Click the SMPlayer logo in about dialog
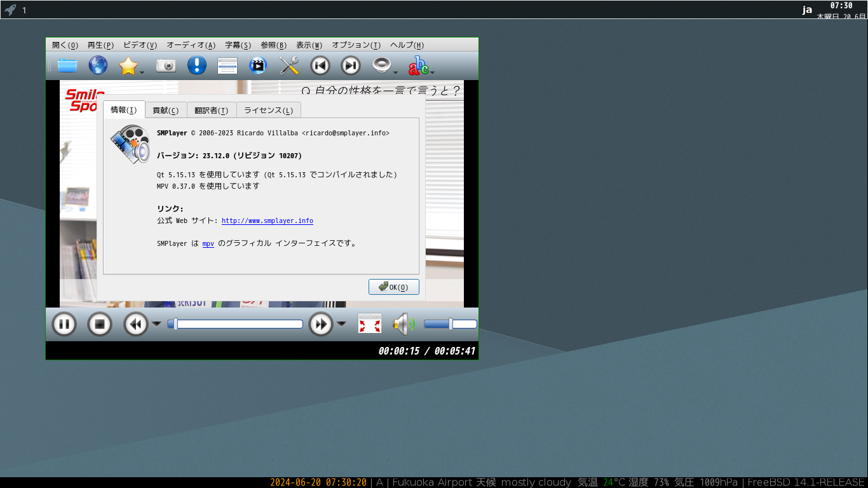The image size is (868, 488). pos(130,144)
